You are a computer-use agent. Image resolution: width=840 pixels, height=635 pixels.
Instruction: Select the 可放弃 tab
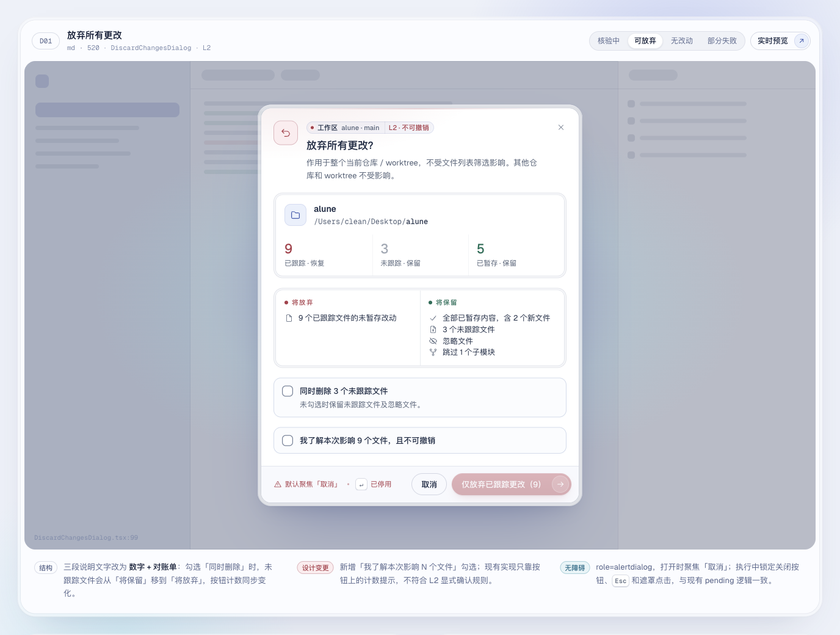[x=645, y=41]
